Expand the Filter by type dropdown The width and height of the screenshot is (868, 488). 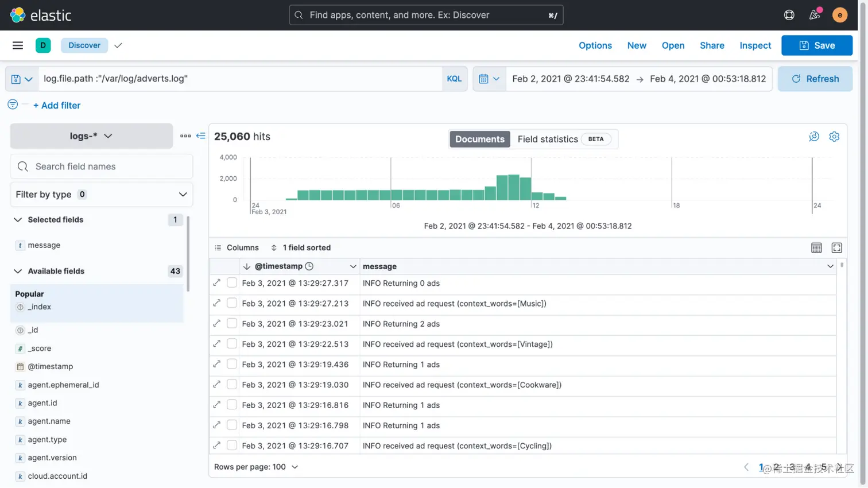(102, 195)
